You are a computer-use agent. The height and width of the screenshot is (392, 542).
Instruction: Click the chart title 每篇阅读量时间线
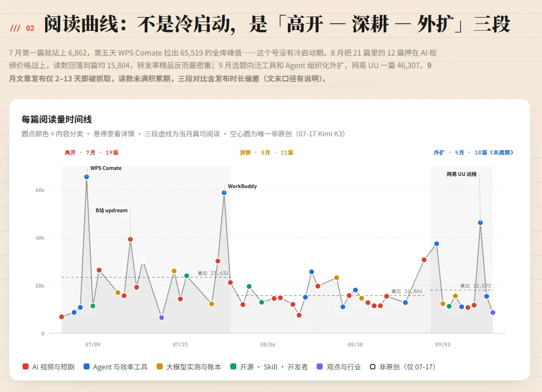tap(56, 119)
